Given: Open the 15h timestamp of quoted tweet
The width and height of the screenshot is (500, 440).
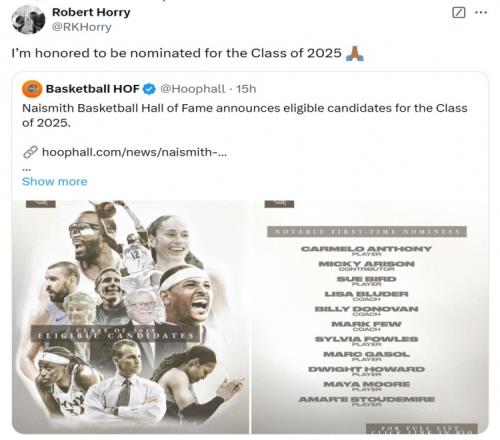Looking at the screenshot, I should 246,89.
